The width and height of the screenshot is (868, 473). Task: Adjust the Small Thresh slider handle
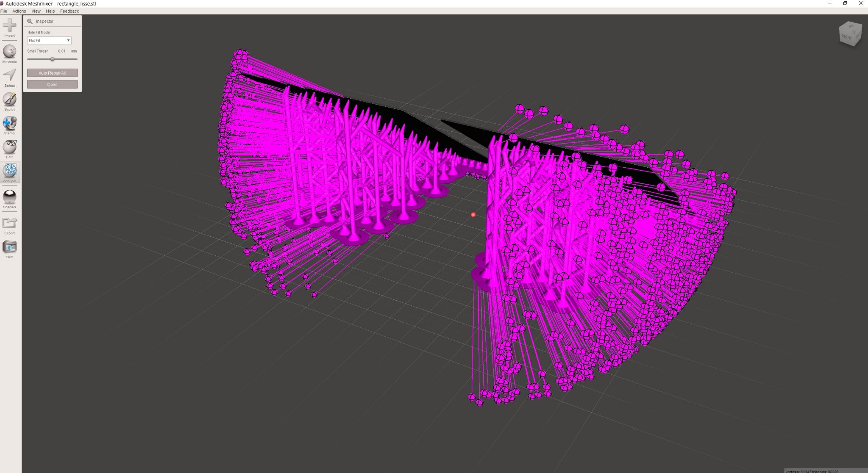52,59
